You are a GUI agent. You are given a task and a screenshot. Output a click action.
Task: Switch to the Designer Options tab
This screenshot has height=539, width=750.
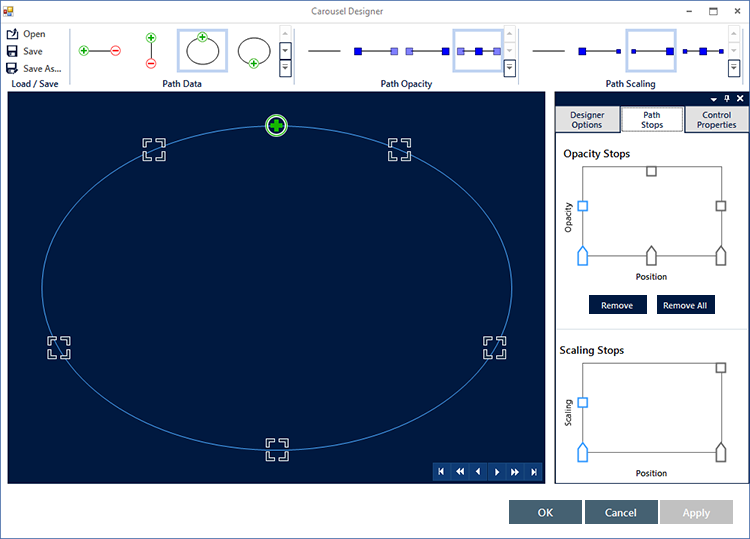(x=587, y=120)
